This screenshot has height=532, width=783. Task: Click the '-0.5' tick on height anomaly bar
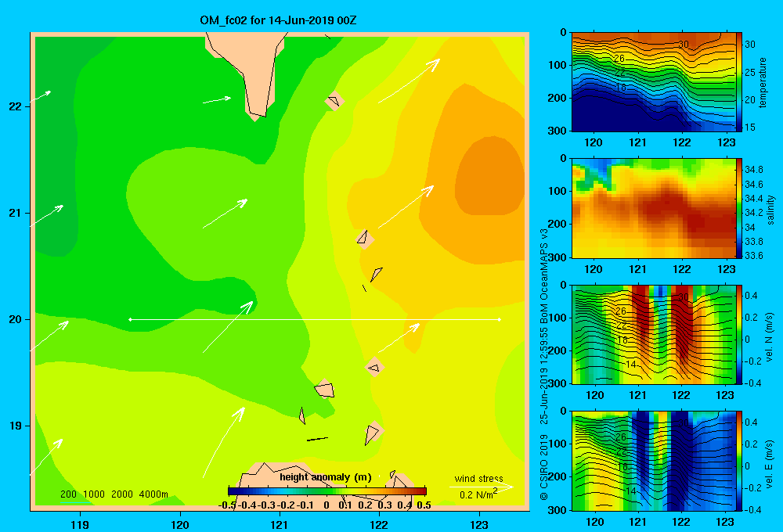point(227,505)
